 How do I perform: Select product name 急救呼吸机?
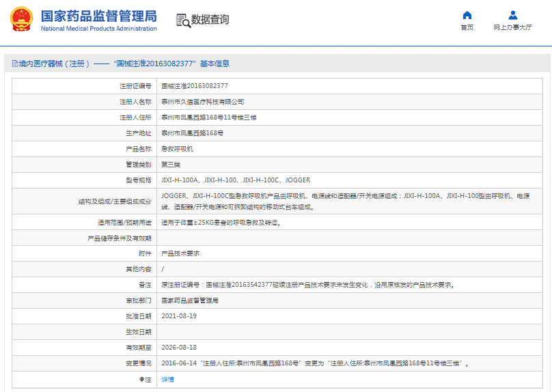[x=177, y=149]
